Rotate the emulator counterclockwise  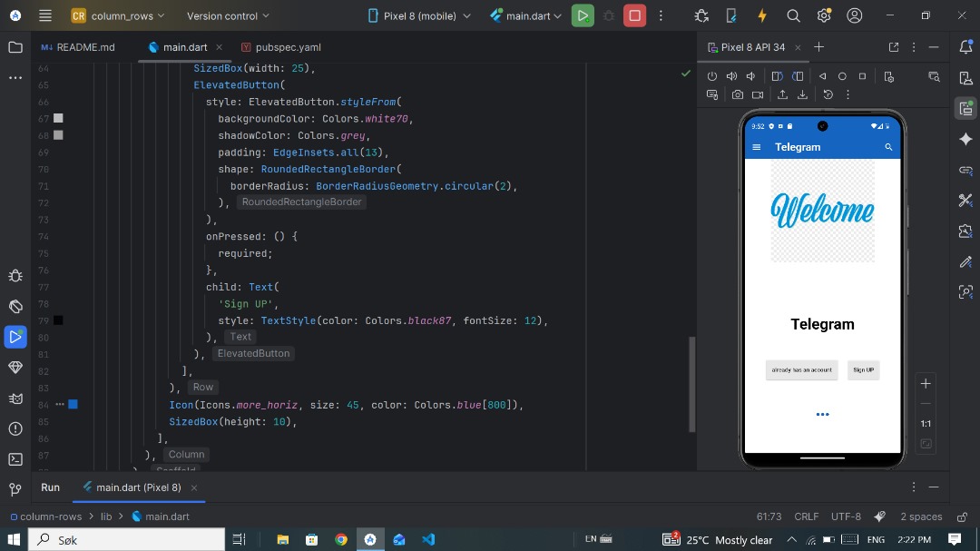pos(778,75)
